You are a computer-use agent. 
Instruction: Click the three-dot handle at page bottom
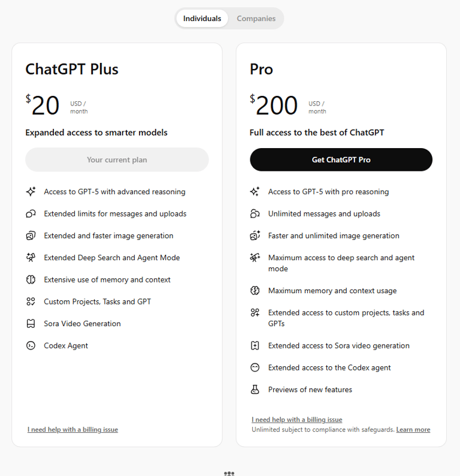point(229,473)
